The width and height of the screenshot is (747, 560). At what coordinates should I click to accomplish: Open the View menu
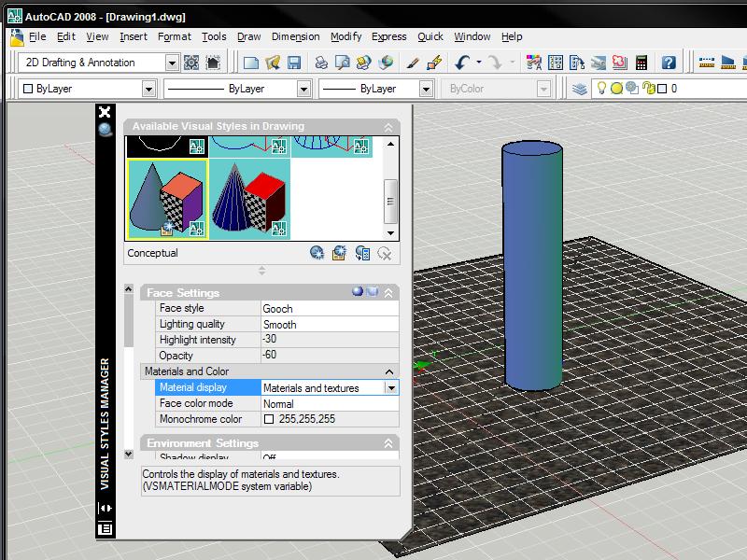(x=97, y=36)
